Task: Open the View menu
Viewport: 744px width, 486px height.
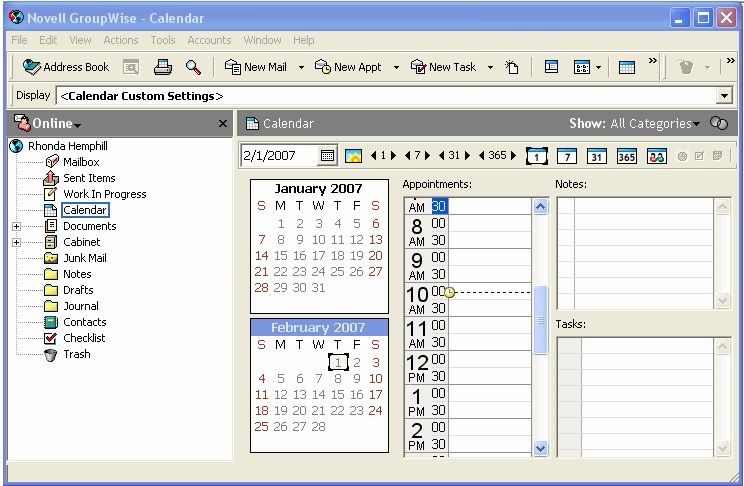Action: click(x=80, y=40)
